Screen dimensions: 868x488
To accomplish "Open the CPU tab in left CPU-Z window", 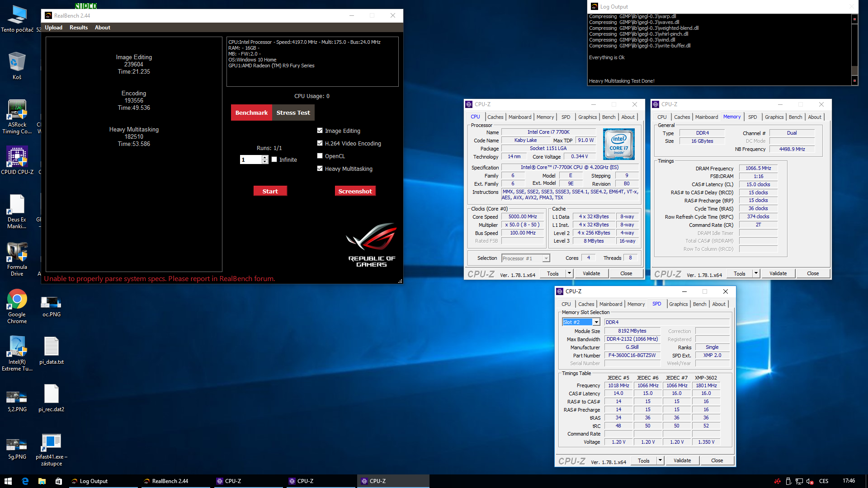I will (x=475, y=117).
